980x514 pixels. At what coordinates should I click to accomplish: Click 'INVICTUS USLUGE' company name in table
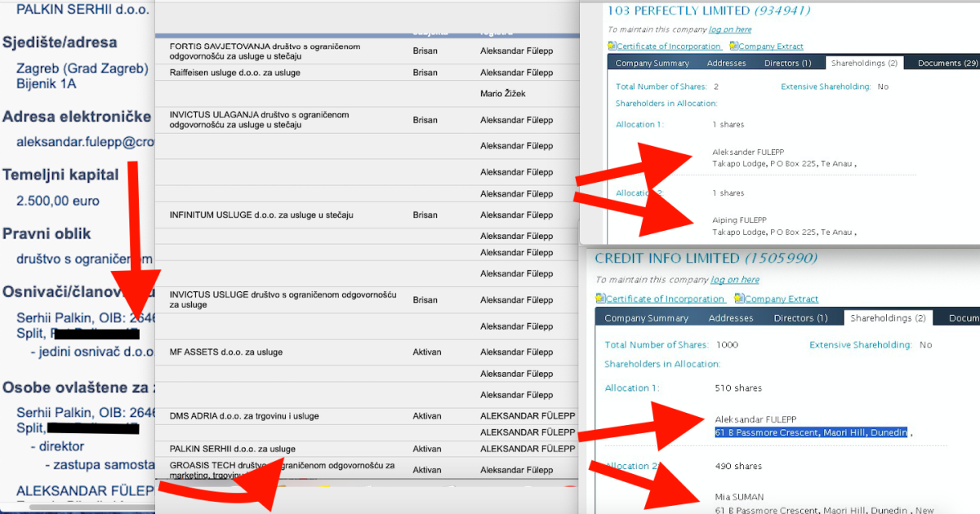[283, 299]
